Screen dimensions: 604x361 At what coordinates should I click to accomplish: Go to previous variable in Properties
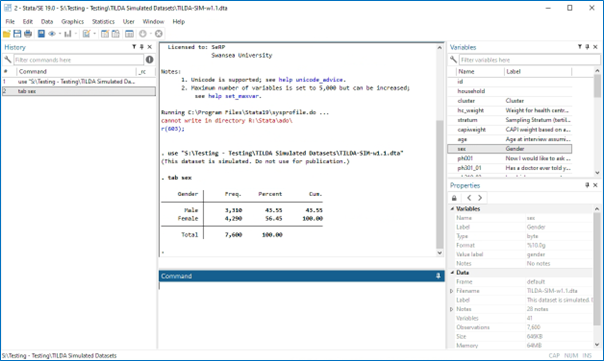pyautogui.click(x=469, y=198)
